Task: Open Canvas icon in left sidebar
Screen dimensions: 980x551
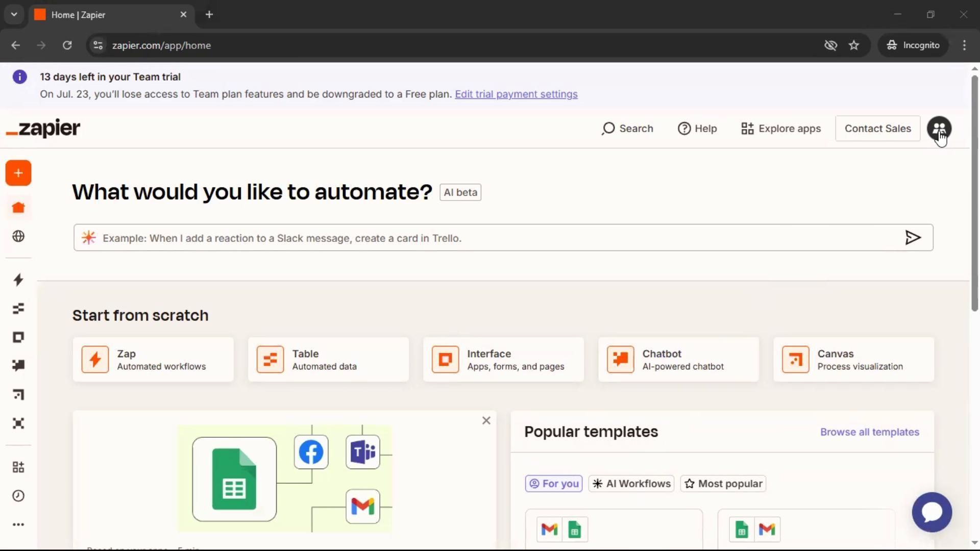Action: pos(18,394)
